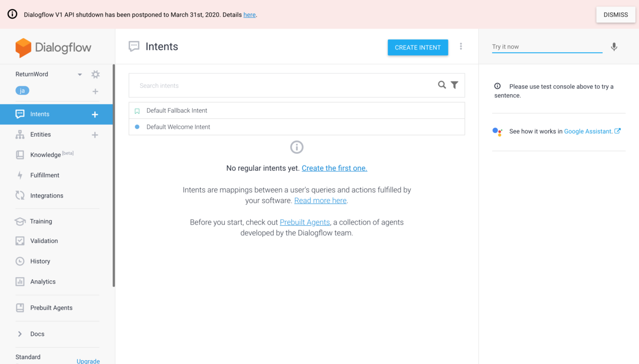The image size is (639, 364).
Task: Open the Default Welcome Intent row
Action: click(x=297, y=127)
